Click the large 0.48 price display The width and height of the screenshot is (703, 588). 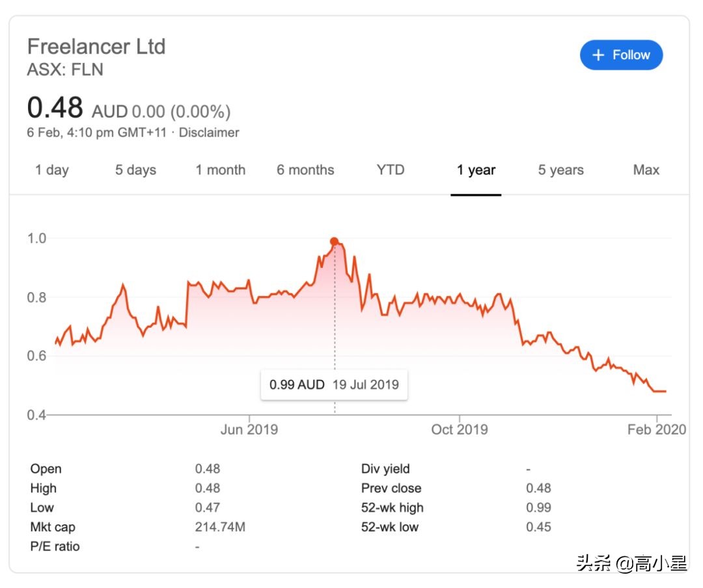click(x=56, y=107)
